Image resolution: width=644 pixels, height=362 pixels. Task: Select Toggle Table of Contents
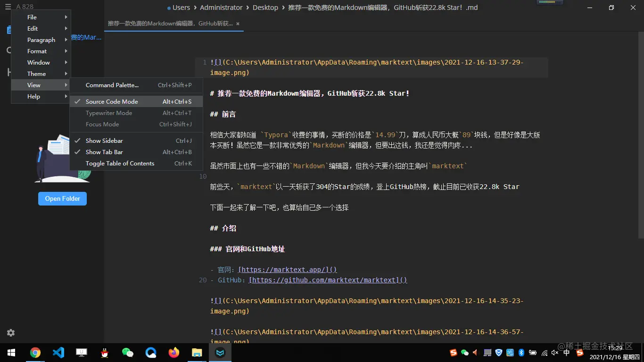(x=136, y=163)
